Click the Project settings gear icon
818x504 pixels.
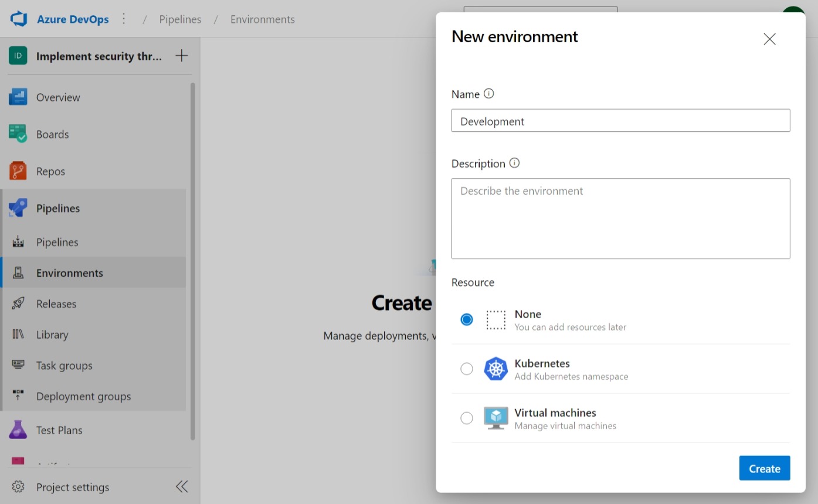[x=18, y=487]
